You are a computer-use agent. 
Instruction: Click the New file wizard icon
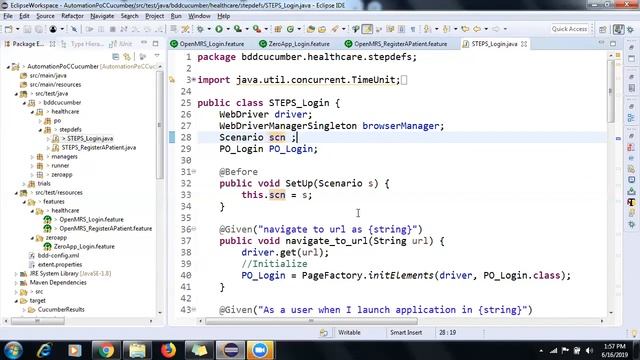(x=8, y=29)
